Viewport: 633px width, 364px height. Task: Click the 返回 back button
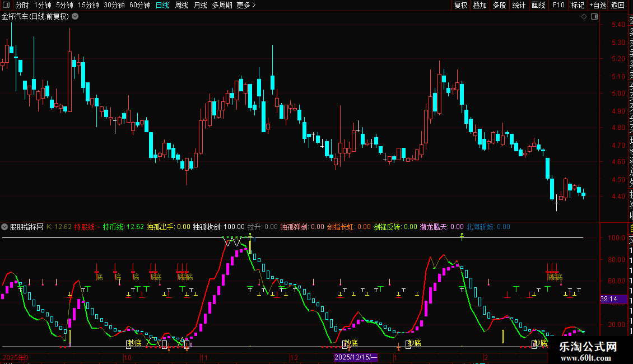[x=618, y=6]
